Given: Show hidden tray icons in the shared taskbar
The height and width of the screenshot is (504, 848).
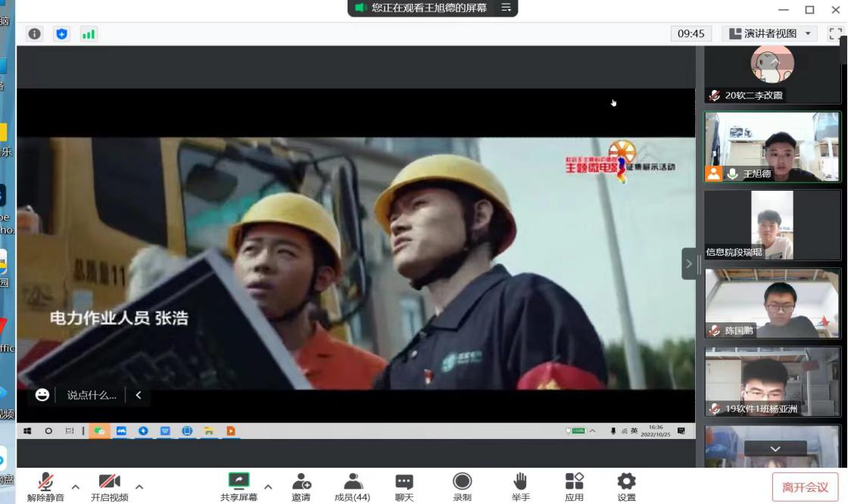Looking at the screenshot, I should click(x=592, y=431).
